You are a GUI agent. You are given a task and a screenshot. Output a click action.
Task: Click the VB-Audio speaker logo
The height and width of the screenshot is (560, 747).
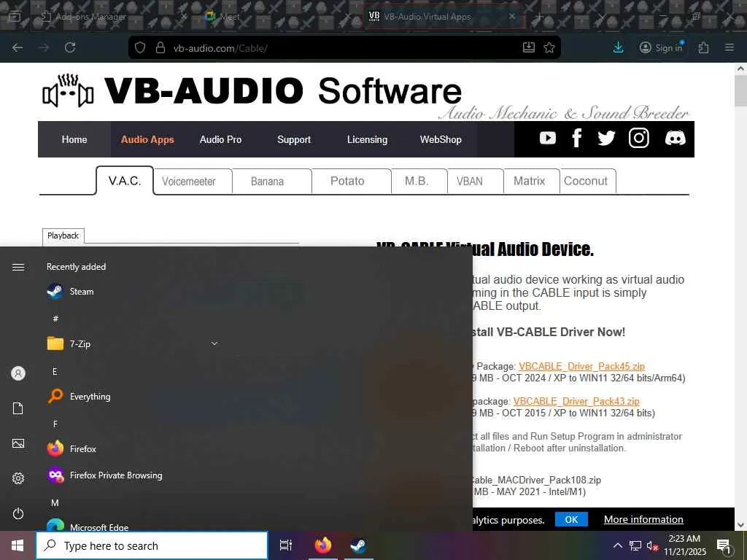[x=68, y=91]
